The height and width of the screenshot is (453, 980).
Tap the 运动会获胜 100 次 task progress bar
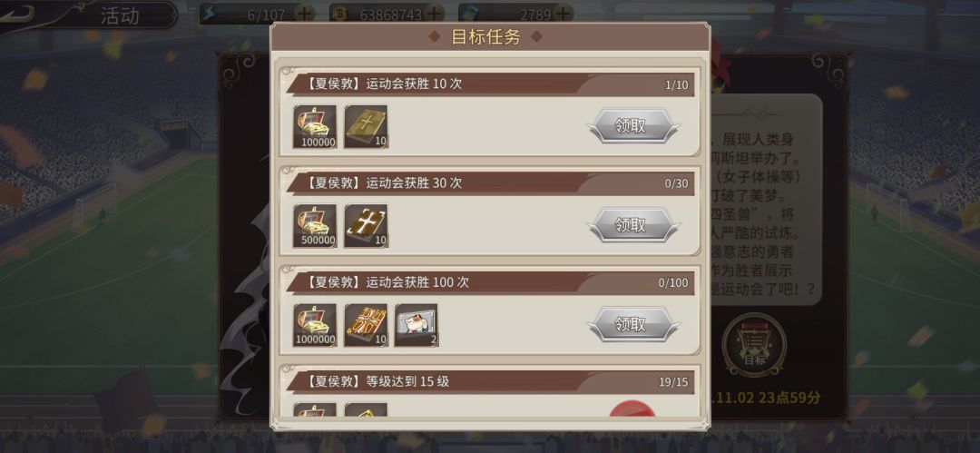pyautogui.click(x=490, y=283)
